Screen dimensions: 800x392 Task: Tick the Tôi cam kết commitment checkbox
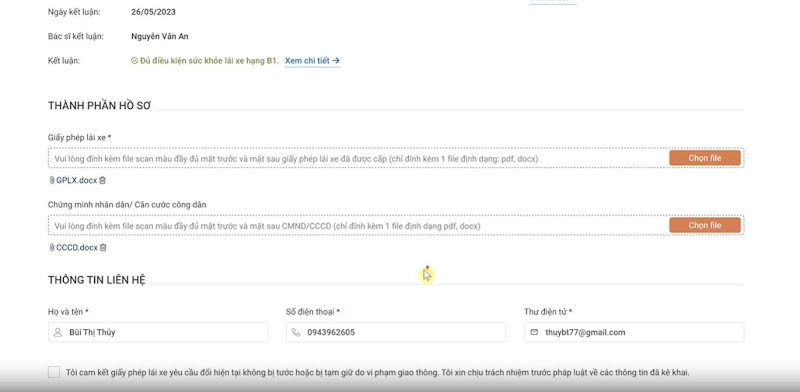[x=54, y=372]
